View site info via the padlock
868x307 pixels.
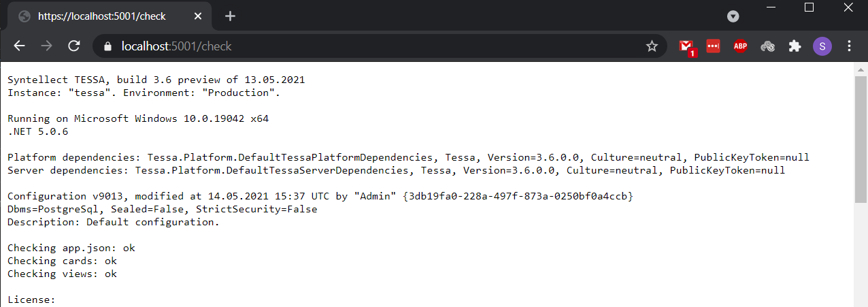point(106,46)
